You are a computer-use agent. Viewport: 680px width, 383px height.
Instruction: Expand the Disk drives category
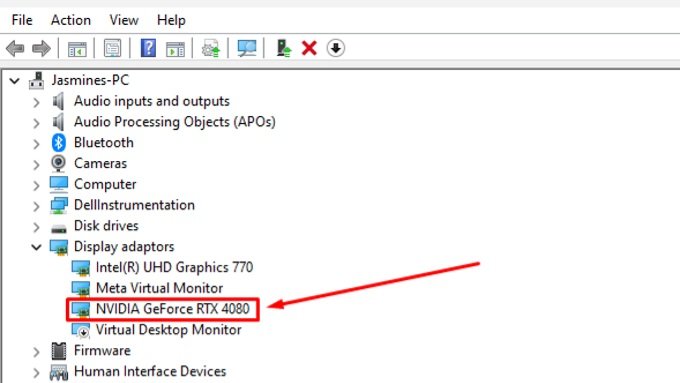coord(36,227)
